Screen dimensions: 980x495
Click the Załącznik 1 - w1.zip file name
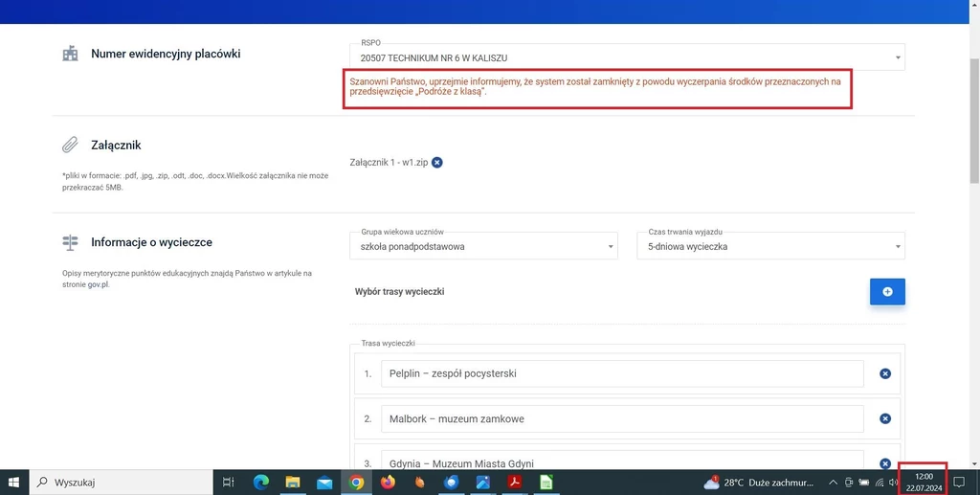pos(389,163)
